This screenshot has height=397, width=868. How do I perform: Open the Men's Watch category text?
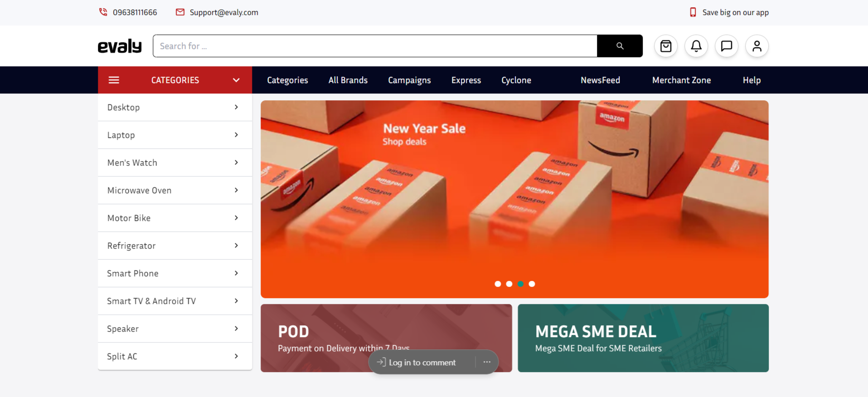[x=132, y=162]
